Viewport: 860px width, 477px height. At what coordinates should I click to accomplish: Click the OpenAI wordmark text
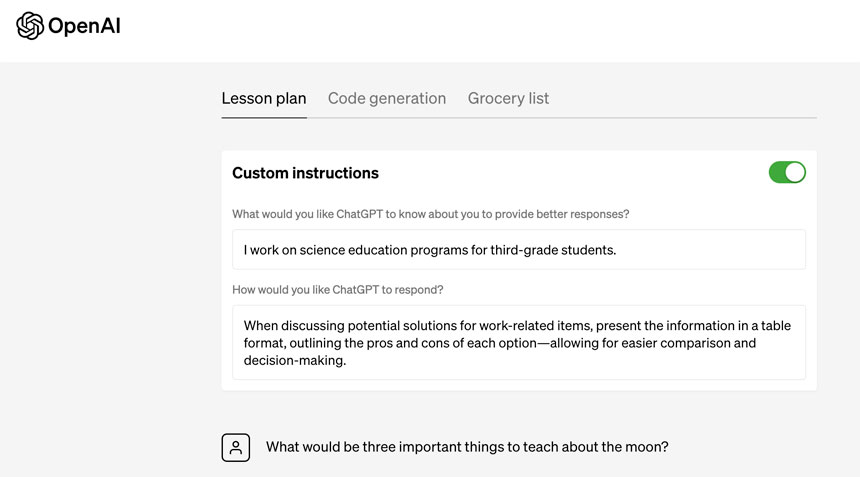[x=84, y=26]
